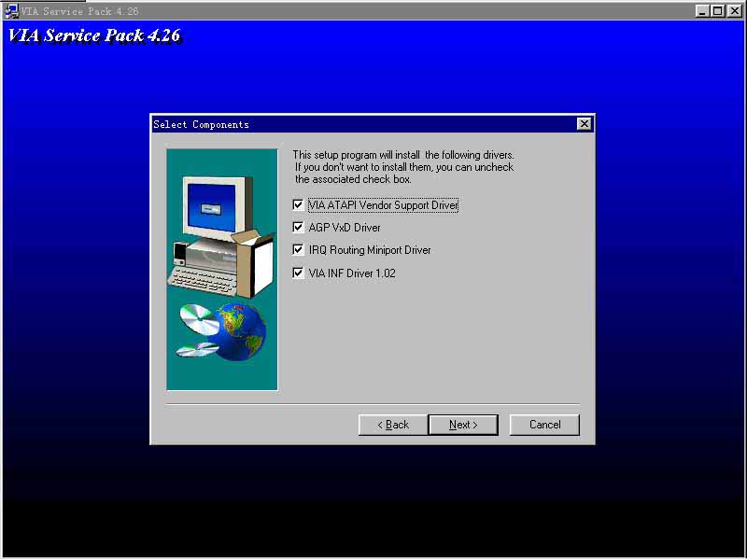This screenshot has height=560, width=747.
Task: Click the keyboard in the setup illustration
Action: [x=204, y=276]
